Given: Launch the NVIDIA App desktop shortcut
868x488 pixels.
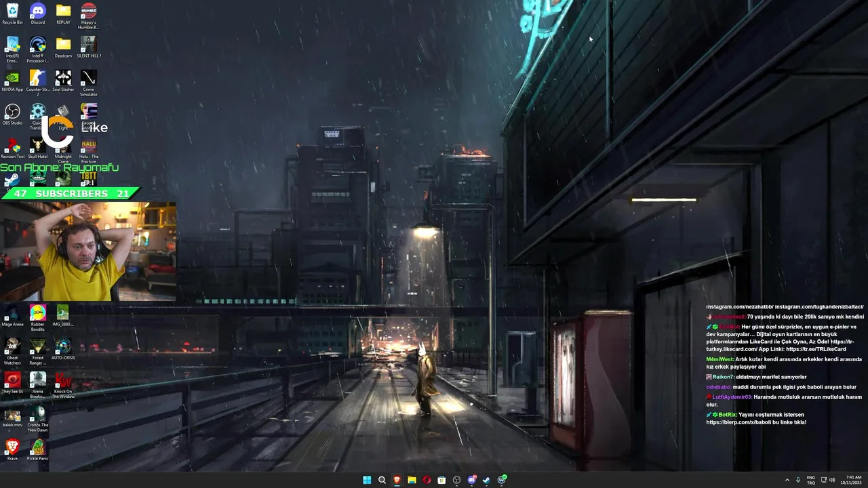Looking at the screenshot, I should pos(12,81).
